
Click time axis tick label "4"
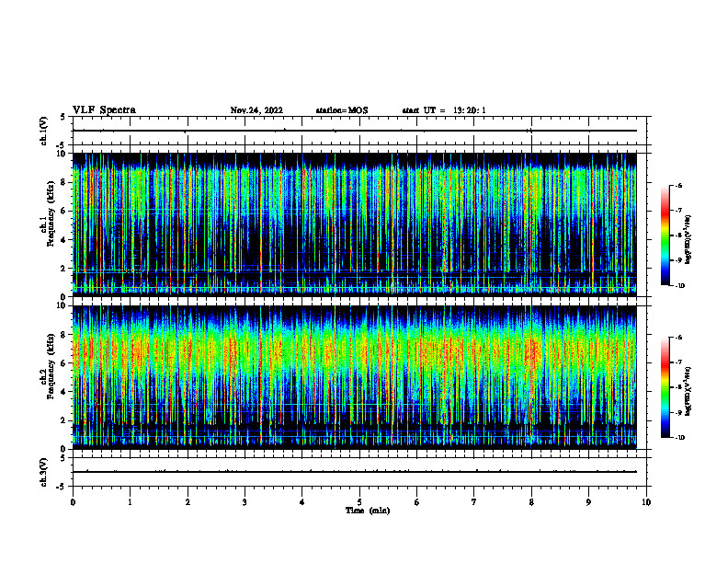point(302,502)
